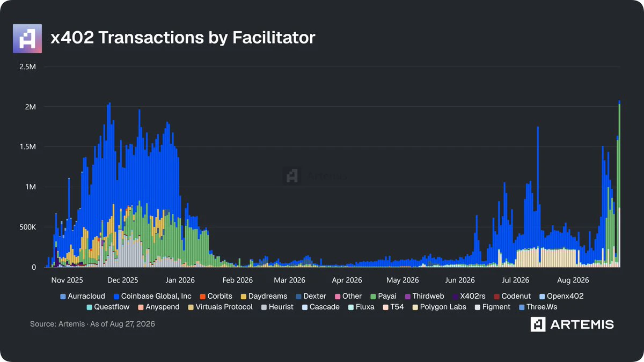
Task: Toggle the Other legend item
Action: [x=348, y=296]
